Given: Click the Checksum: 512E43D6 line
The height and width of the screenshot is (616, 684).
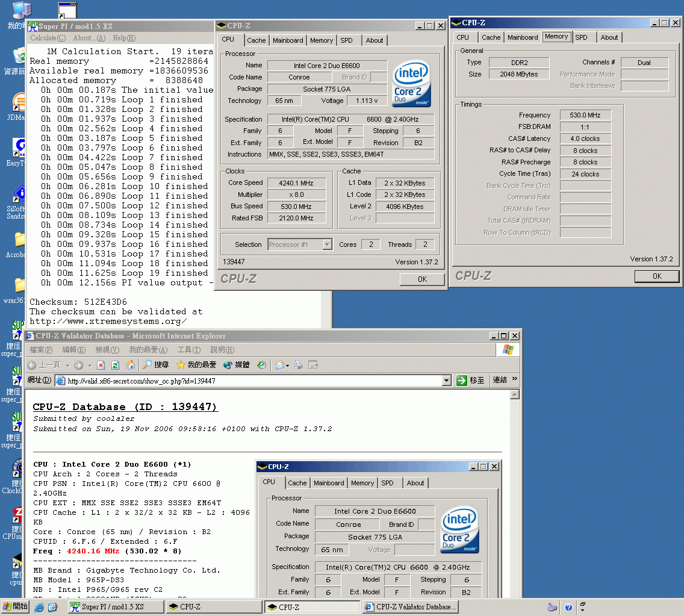Looking at the screenshot, I should click(78, 302).
